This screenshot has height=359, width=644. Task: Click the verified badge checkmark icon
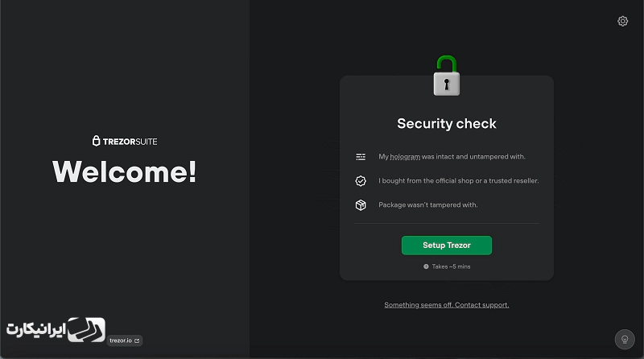[x=361, y=181]
